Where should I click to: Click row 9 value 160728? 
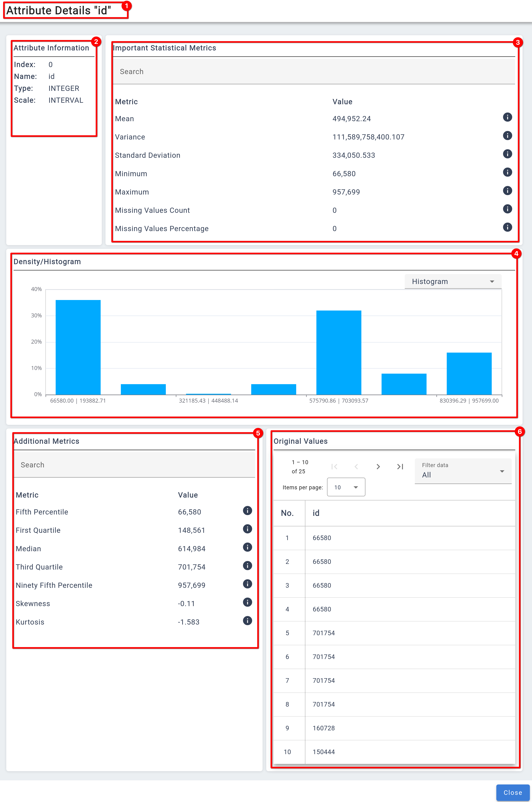[324, 728]
